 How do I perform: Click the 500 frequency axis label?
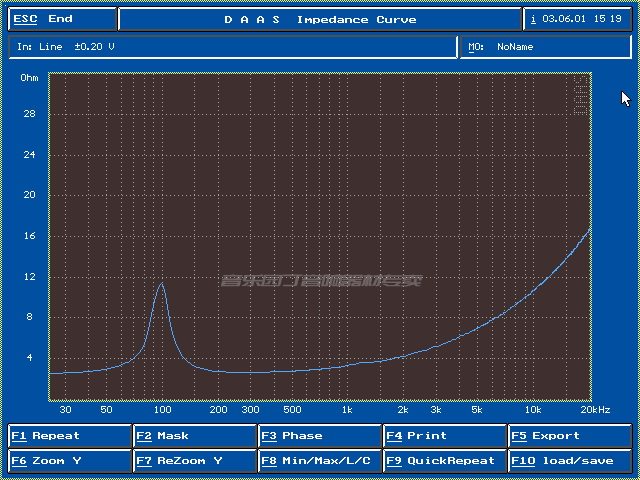pyautogui.click(x=292, y=409)
